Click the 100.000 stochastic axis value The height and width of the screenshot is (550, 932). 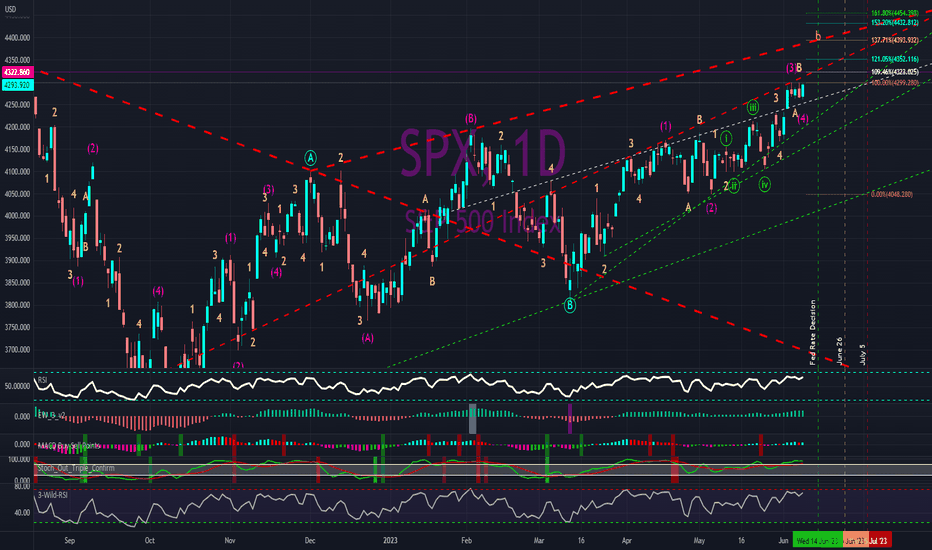[x=19, y=460]
